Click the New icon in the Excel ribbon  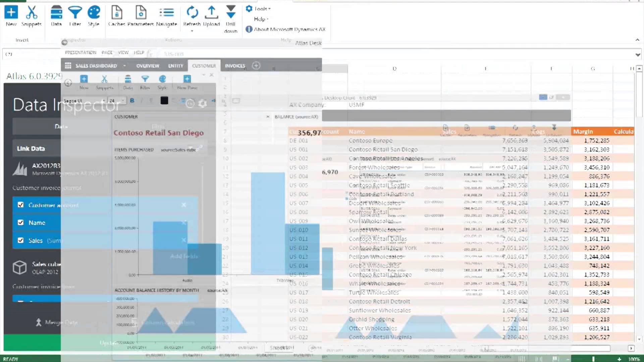(x=11, y=12)
